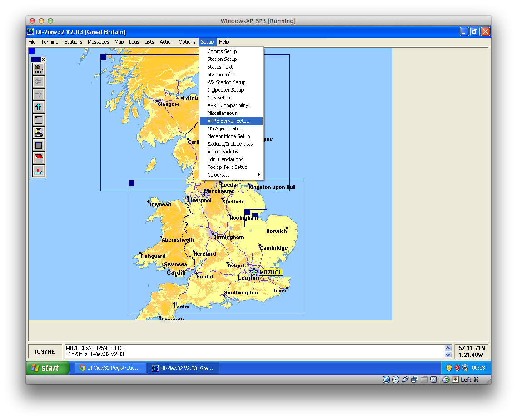517x420 pixels.
Task: Click the next map right-arrow button
Action: tap(39, 94)
